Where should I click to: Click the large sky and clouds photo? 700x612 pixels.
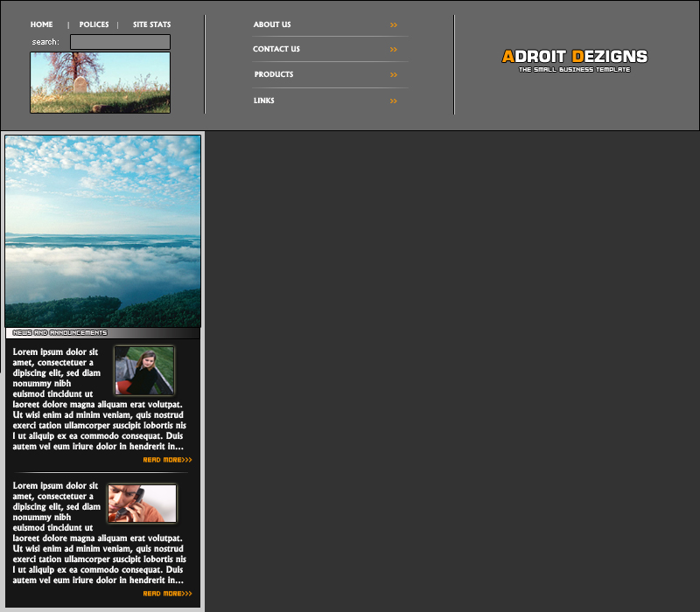(x=102, y=231)
